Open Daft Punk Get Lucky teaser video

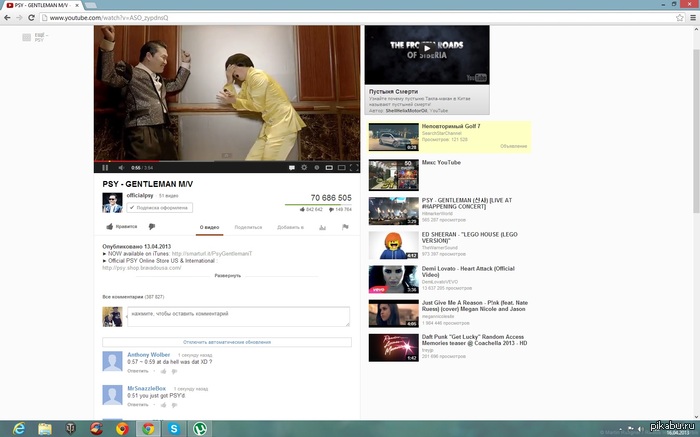(x=474, y=340)
